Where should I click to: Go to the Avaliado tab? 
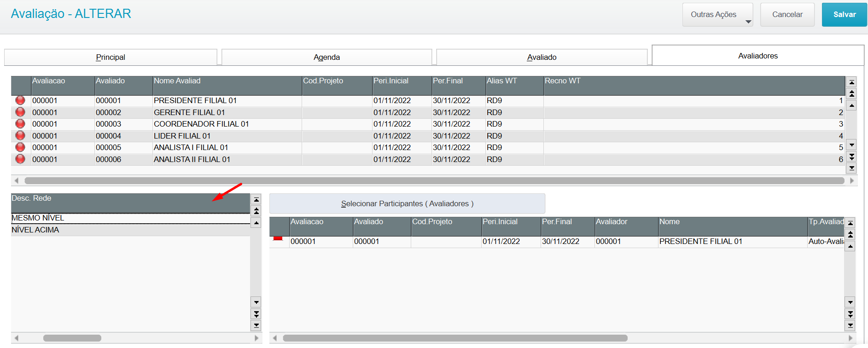[x=542, y=57]
